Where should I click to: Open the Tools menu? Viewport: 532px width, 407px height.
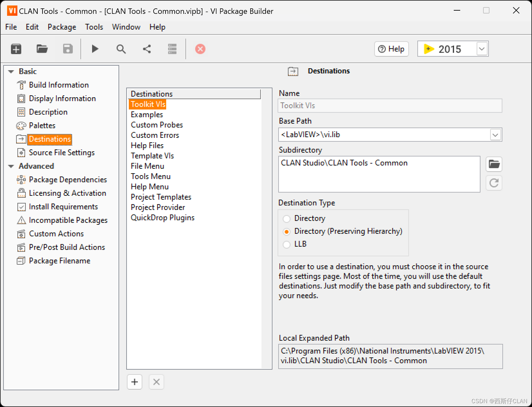(94, 27)
